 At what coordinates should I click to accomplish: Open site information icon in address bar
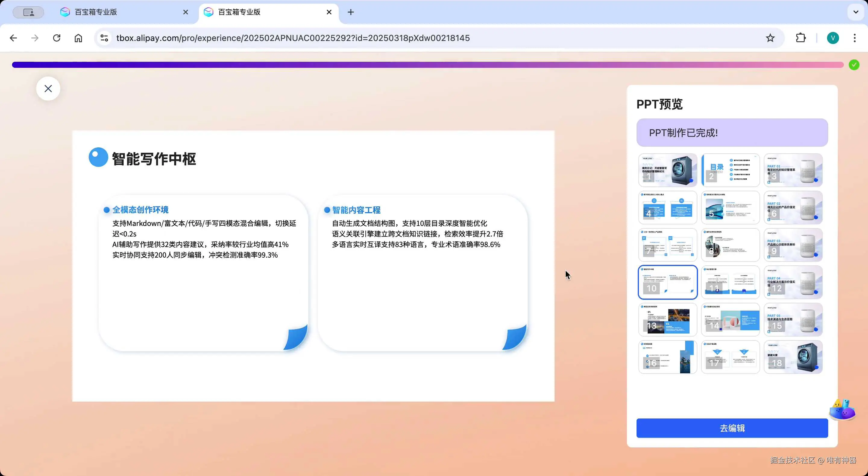[105, 38]
